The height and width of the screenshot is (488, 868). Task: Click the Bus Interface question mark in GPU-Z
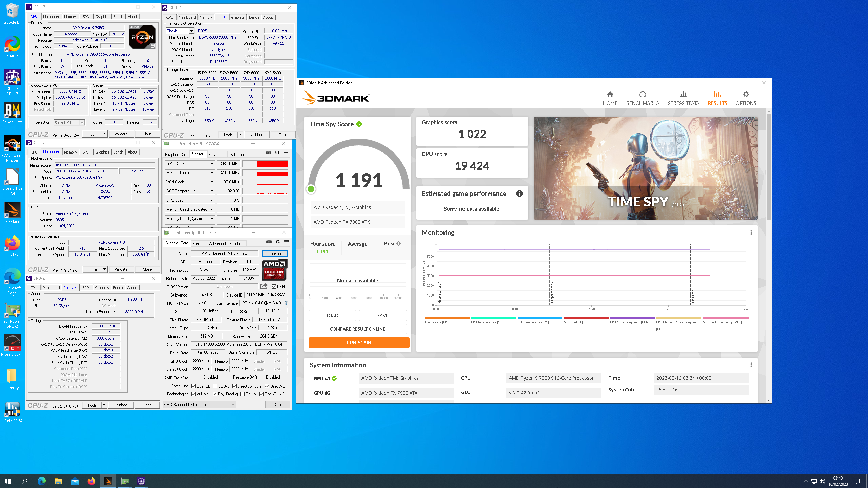point(286,303)
